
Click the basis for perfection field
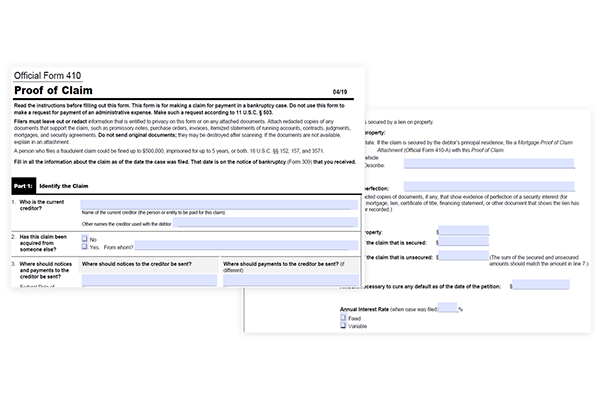click(x=489, y=186)
